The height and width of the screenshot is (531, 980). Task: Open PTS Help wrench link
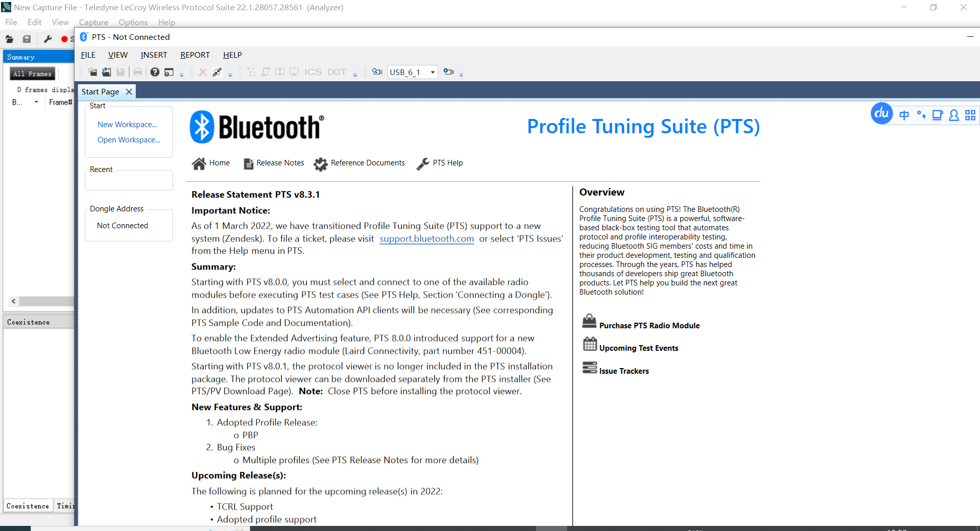pyautogui.click(x=440, y=163)
